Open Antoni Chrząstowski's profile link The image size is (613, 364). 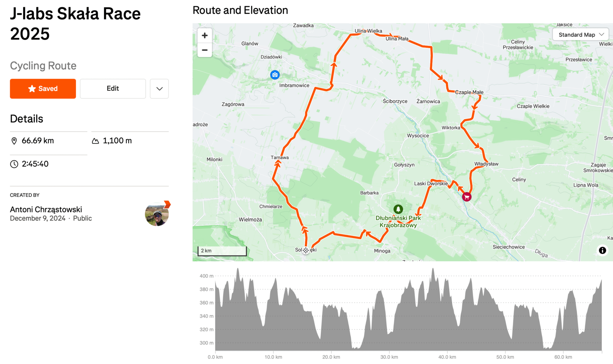click(x=46, y=209)
